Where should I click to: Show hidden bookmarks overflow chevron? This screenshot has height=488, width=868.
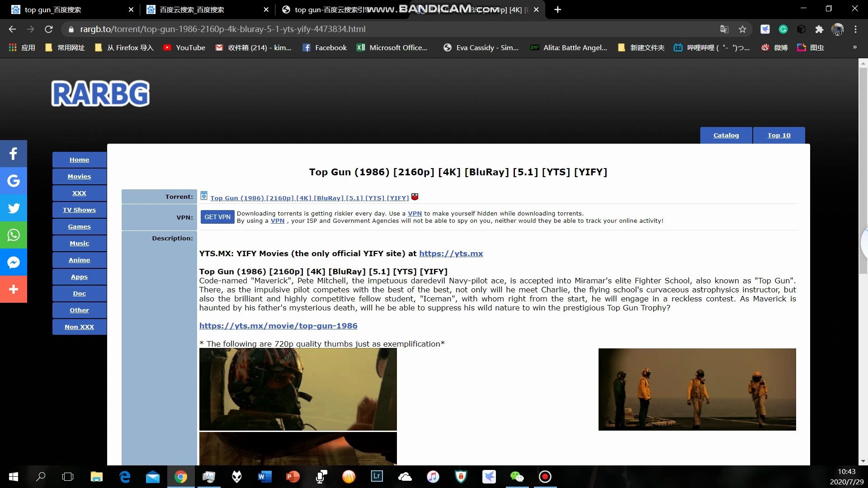click(854, 47)
